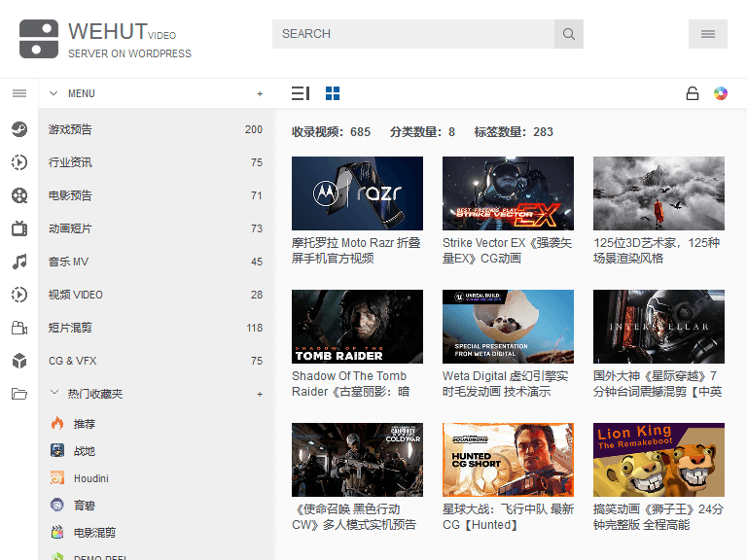Click the Shadow Of The Tomb Raider title
Screen dimensions: 747x560
coord(351,384)
